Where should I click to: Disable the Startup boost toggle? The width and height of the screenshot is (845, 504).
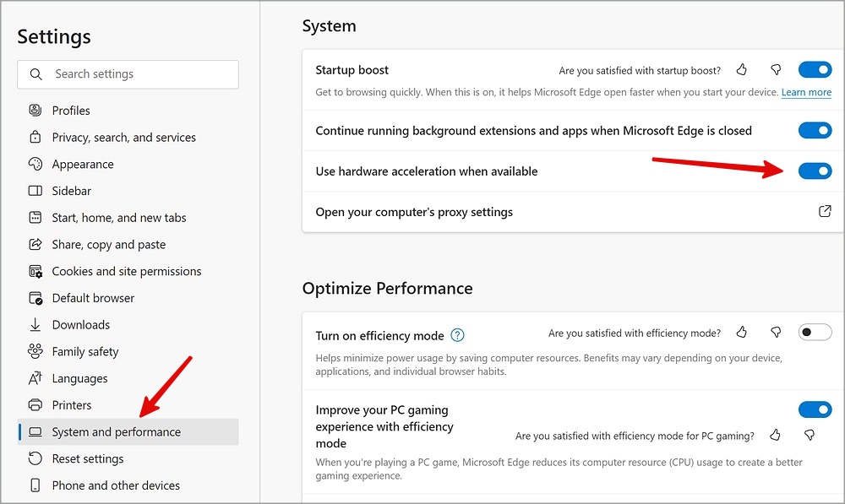(815, 69)
